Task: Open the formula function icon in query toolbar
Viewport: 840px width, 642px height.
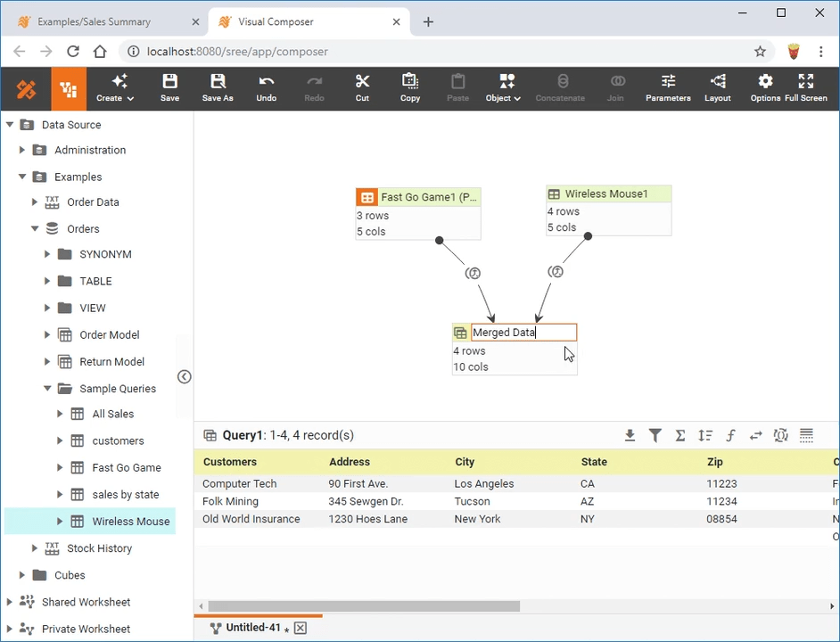Action: (x=730, y=435)
